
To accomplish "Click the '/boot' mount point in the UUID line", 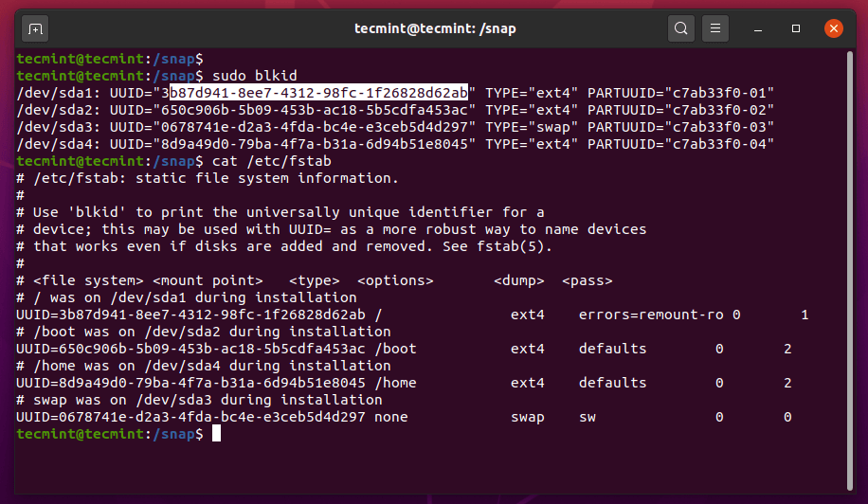I will [395, 349].
